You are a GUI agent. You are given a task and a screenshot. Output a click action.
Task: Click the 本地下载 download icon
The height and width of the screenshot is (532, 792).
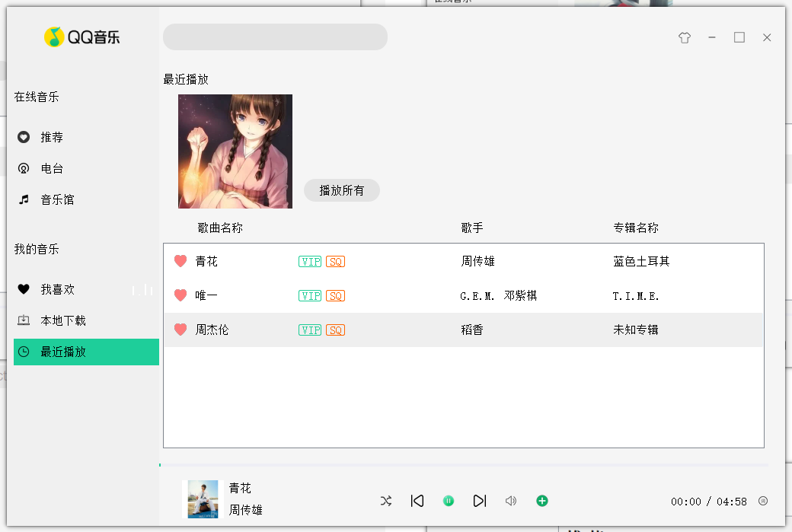pyautogui.click(x=24, y=320)
